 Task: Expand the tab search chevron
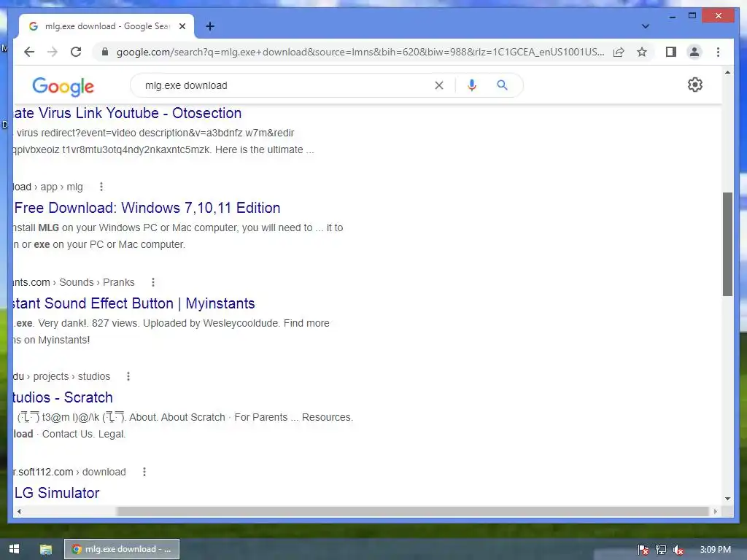click(645, 26)
